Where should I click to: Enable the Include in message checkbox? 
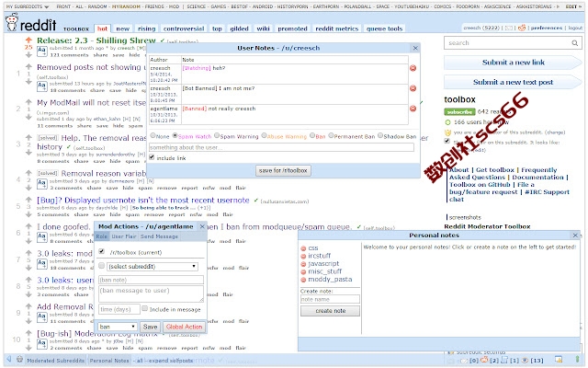[x=145, y=309]
